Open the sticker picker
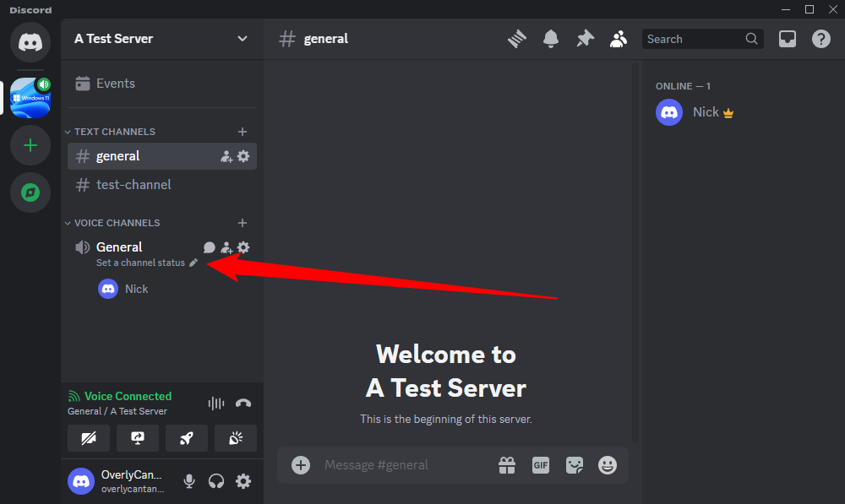The width and height of the screenshot is (845, 504). [x=575, y=465]
